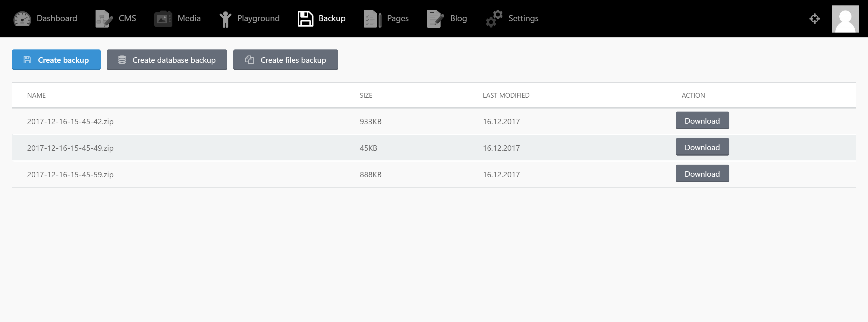This screenshot has height=322, width=868.
Task: Click the Settings gears icon
Action: point(494,19)
